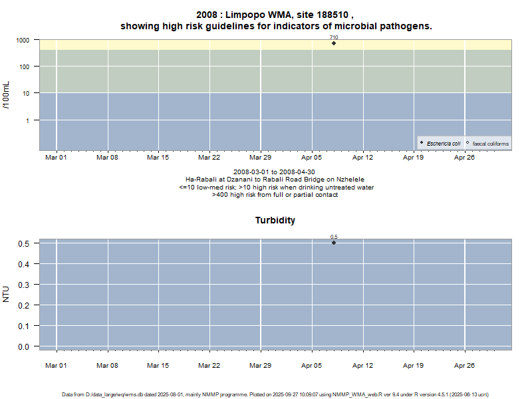Screen dimensions: 532x399
Task: Click 'Mar 15' on the turbidity chart axis
Action: 158,365
